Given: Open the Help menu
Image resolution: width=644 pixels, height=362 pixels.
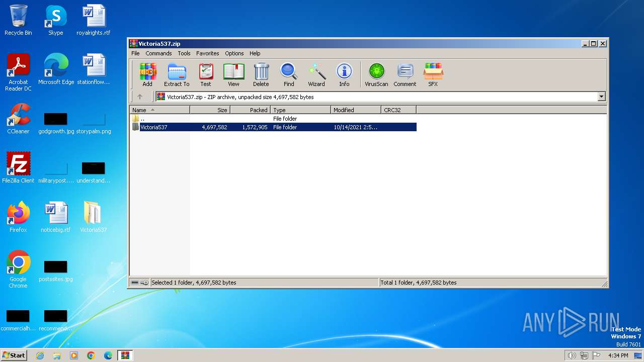Looking at the screenshot, I should (255, 53).
